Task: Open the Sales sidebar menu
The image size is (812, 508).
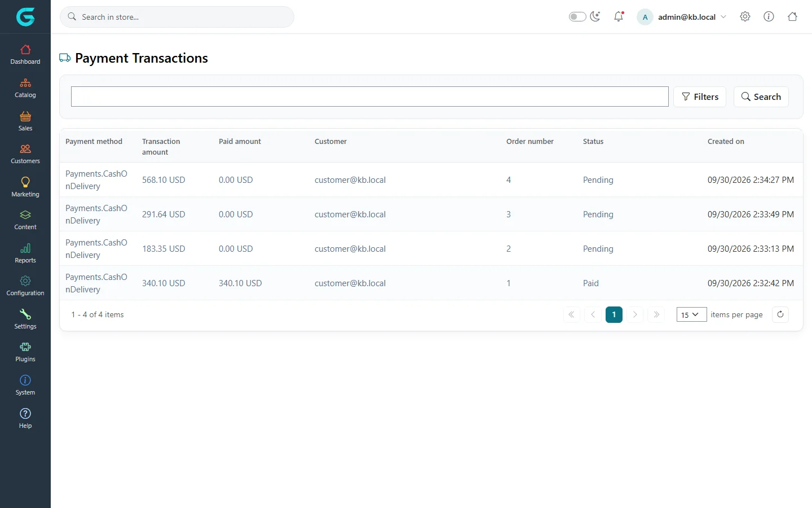Action: tap(25, 121)
